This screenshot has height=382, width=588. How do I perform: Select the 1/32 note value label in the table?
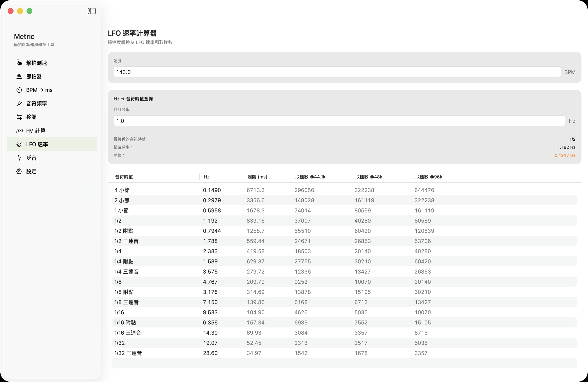tap(119, 343)
